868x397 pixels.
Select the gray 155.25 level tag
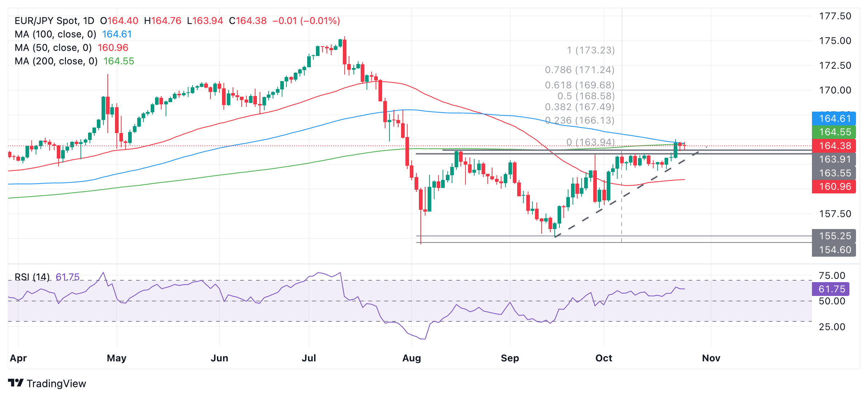click(833, 236)
